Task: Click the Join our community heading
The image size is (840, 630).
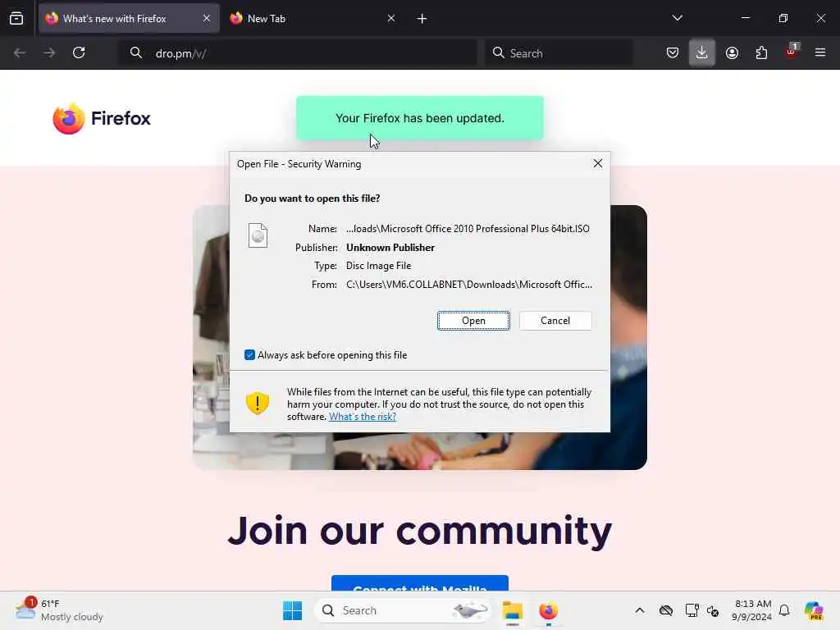Action: point(419,531)
